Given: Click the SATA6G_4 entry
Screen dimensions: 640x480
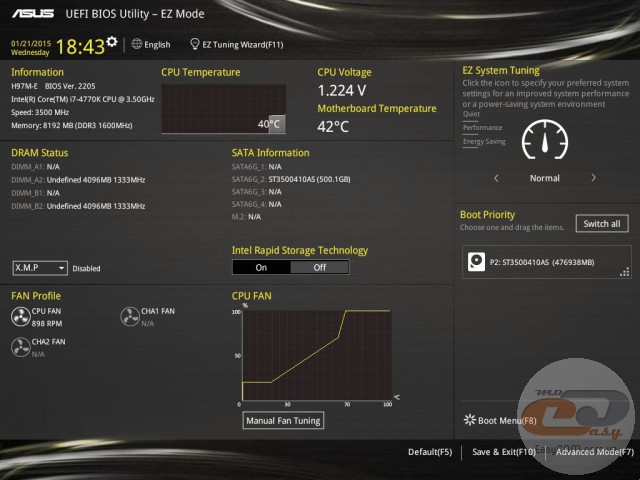Looking at the screenshot, I should coord(257,204).
